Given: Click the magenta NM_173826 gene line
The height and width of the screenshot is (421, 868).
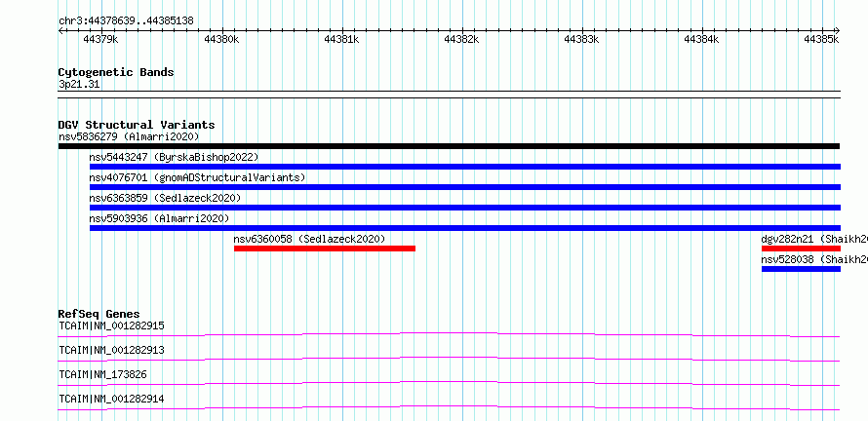Looking at the screenshot, I should tap(449, 383).
